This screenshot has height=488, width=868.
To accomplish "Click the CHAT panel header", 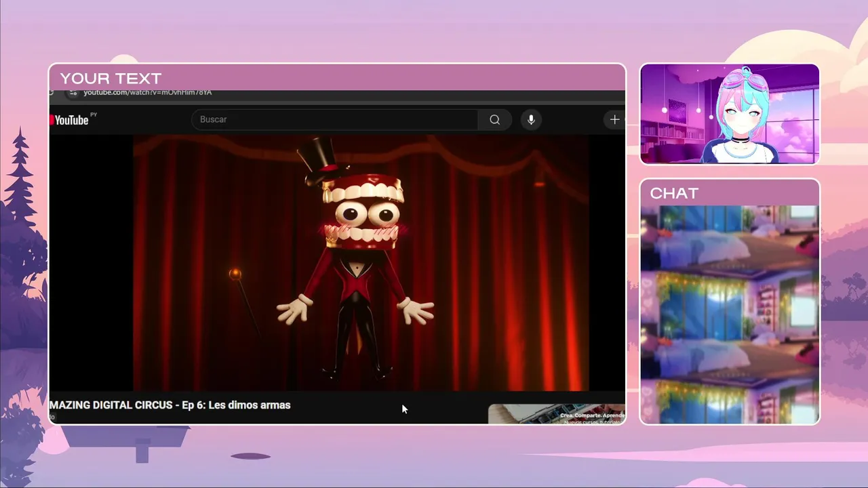I will pyautogui.click(x=730, y=193).
